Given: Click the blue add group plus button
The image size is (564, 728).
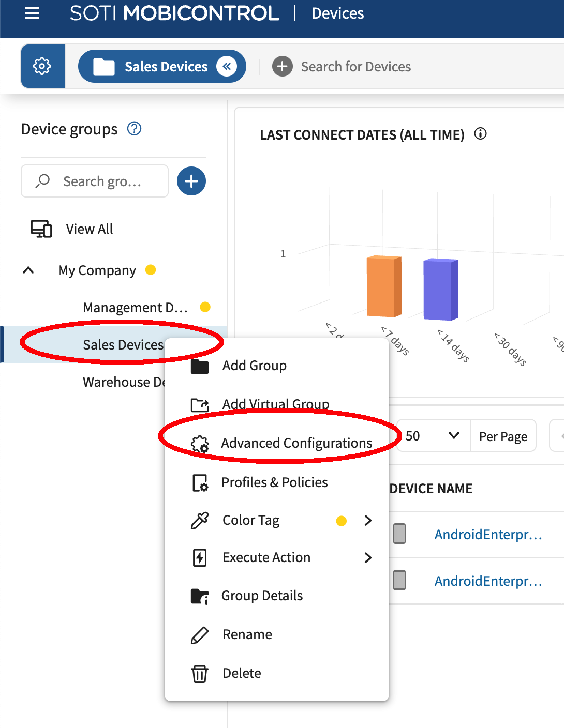Looking at the screenshot, I should pos(191,181).
